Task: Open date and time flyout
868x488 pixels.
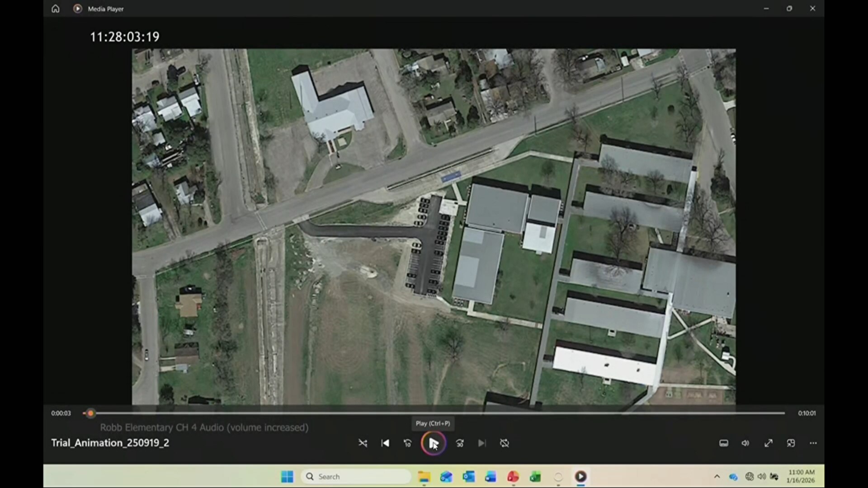Action: click(x=801, y=476)
